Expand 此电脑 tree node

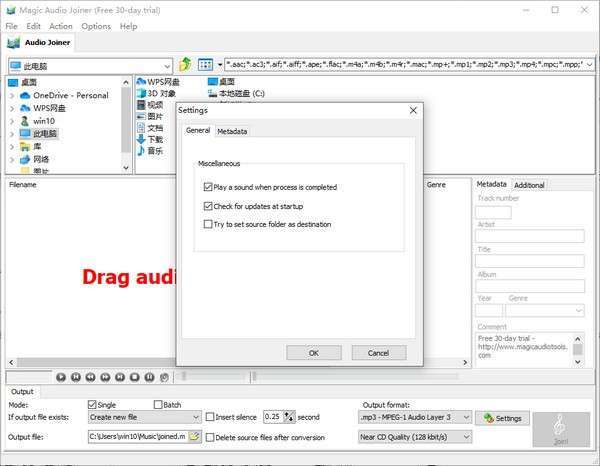[x=12, y=134]
